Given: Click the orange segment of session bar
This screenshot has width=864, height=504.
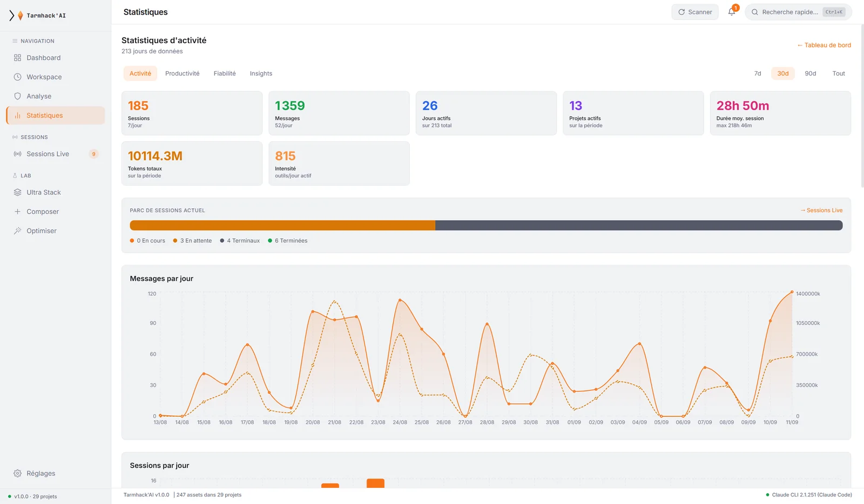Looking at the screenshot, I should [282, 226].
